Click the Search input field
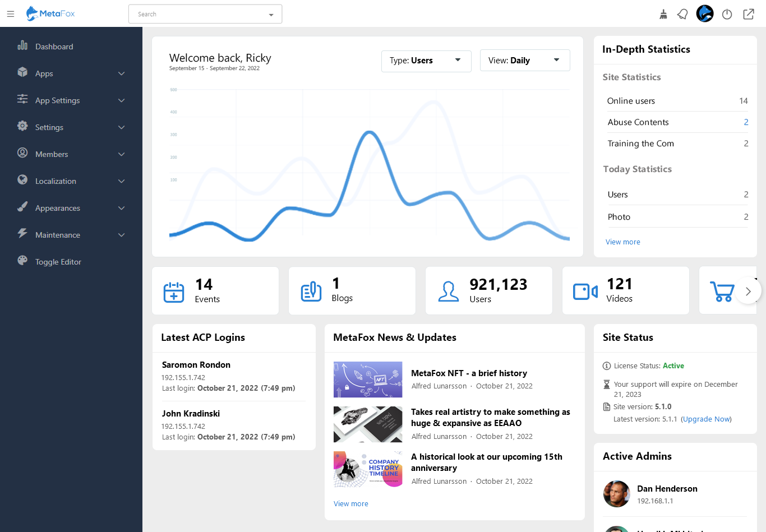Image resolution: width=766 pixels, height=532 pixels. (199, 14)
